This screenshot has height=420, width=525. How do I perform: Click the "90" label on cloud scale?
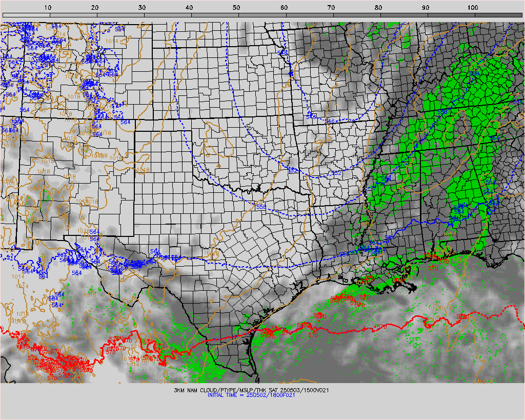tap(426, 8)
